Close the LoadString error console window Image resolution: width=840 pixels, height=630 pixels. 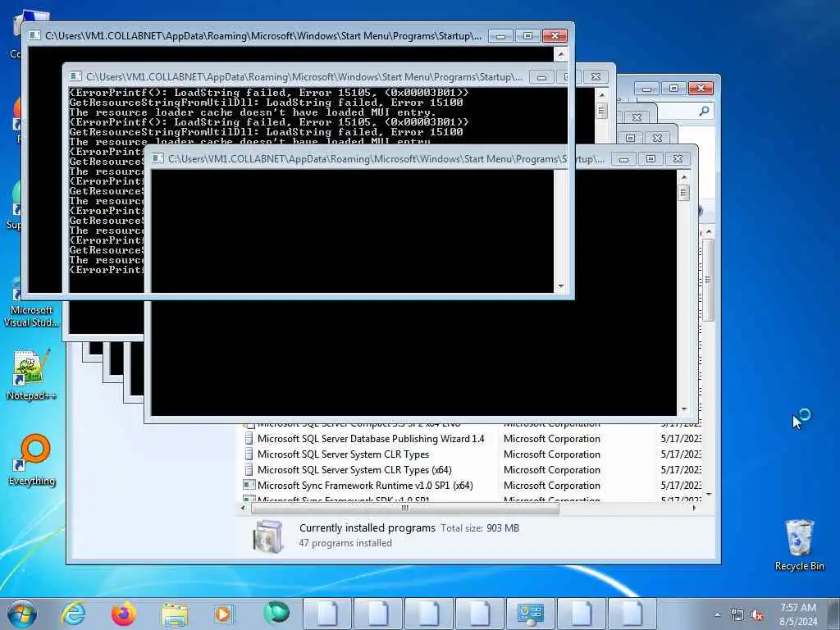click(596, 76)
